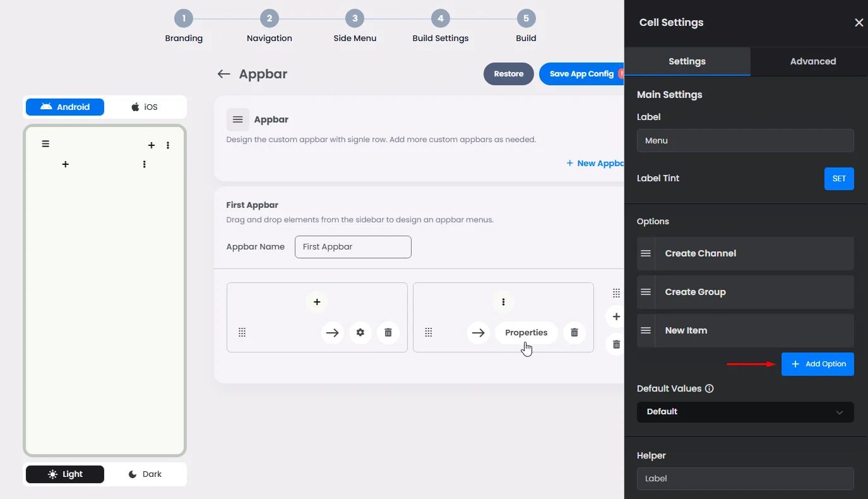The image size is (868, 499).
Task: Click the arrow icon in first appbar cell
Action: (x=333, y=333)
